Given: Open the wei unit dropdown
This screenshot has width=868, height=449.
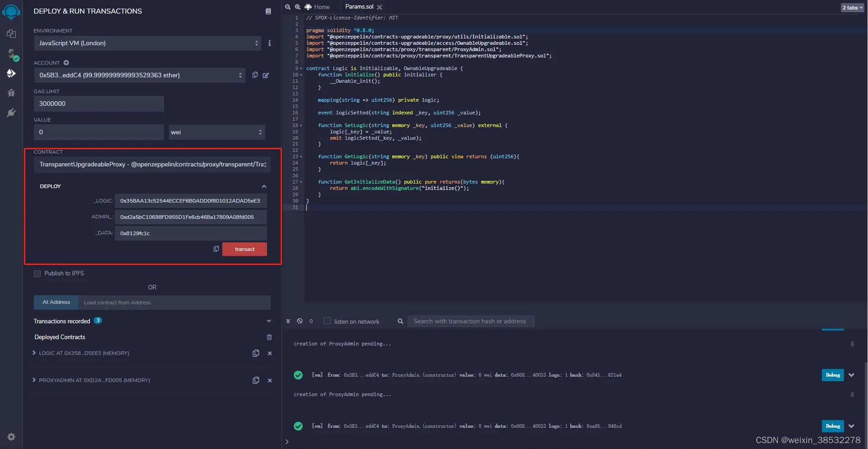Looking at the screenshot, I should pyautogui.click(x=217, y=132).
